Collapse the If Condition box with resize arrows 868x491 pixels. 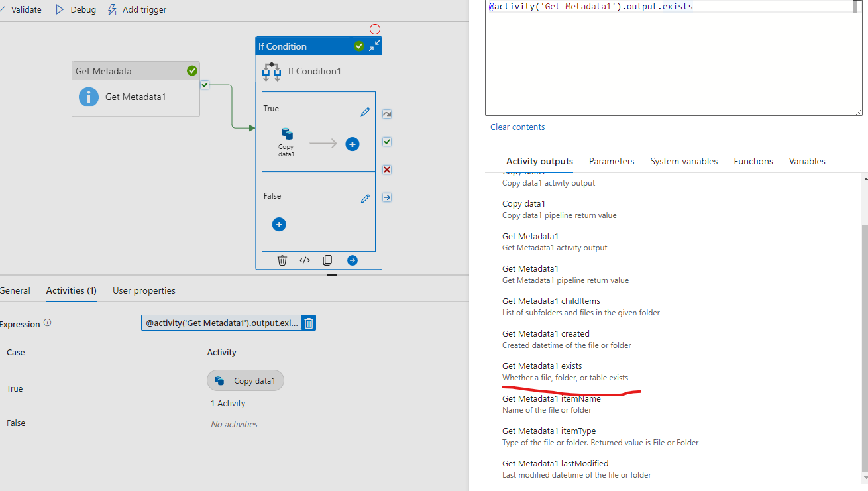coord(374,46)
